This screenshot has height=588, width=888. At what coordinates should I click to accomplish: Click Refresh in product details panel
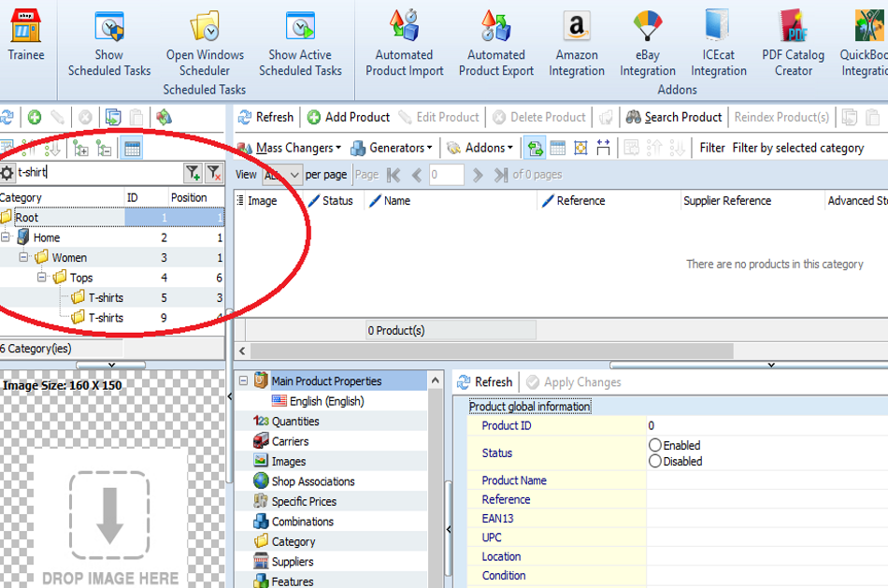[x=484, y=382]
